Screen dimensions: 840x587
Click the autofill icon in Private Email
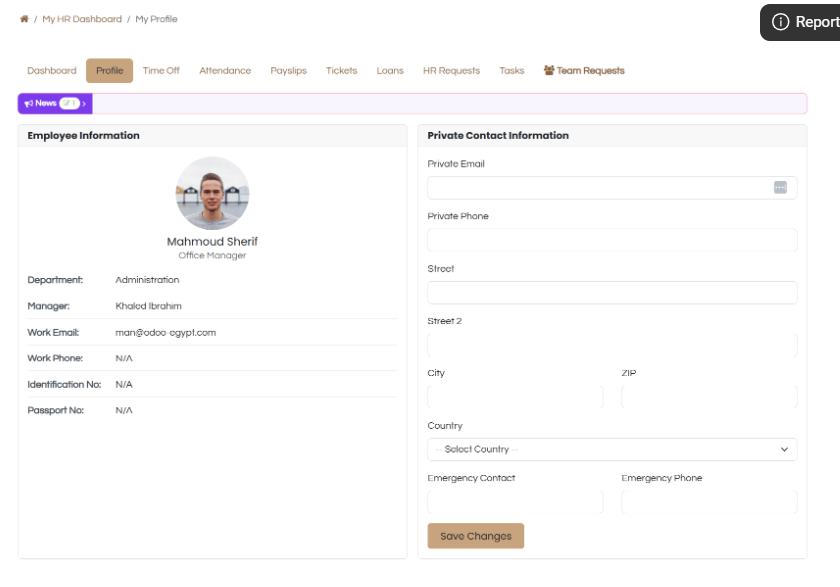tap(780, 187)
